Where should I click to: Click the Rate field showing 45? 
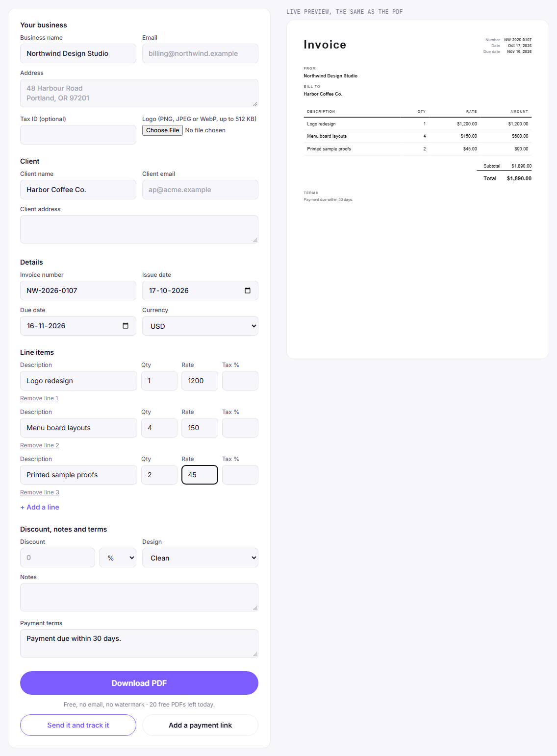click(x=200, y=475)
